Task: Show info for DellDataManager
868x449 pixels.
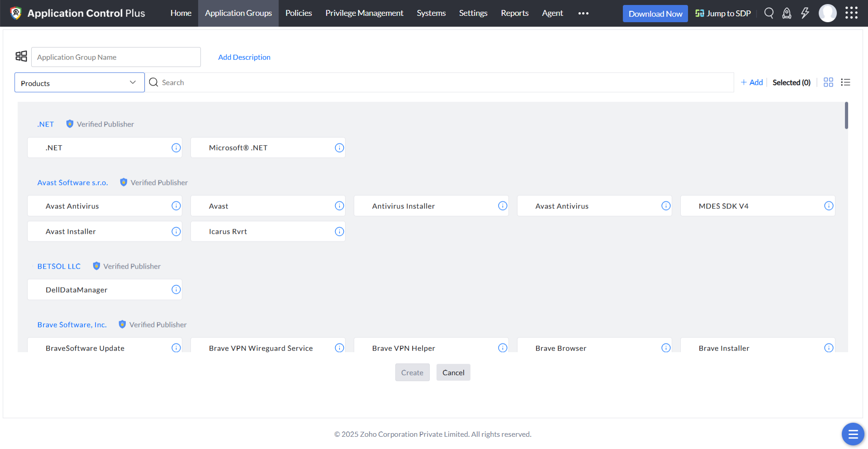Action: click(176, 289)
